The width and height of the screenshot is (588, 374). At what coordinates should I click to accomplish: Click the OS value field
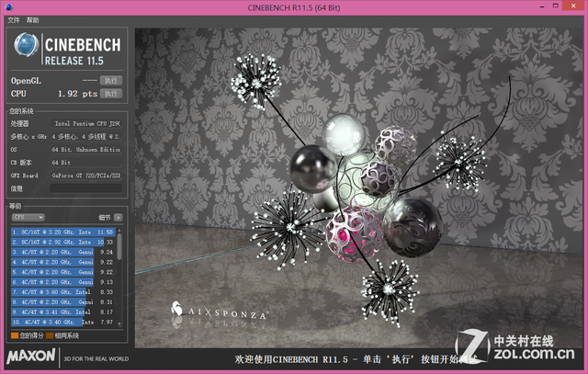pyautogui.click(x=85, y=149)
